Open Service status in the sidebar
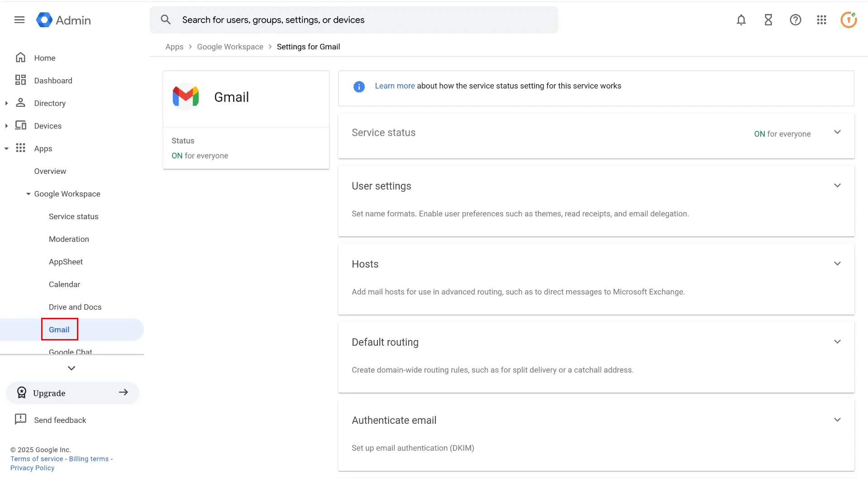The width and height of the screenshot is (868, 479). point(74,216)
